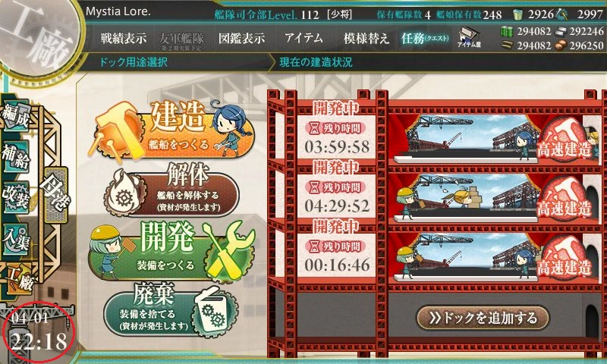
Task: Select the 工廠 factory sidebar icon
Action: [19, 279]
